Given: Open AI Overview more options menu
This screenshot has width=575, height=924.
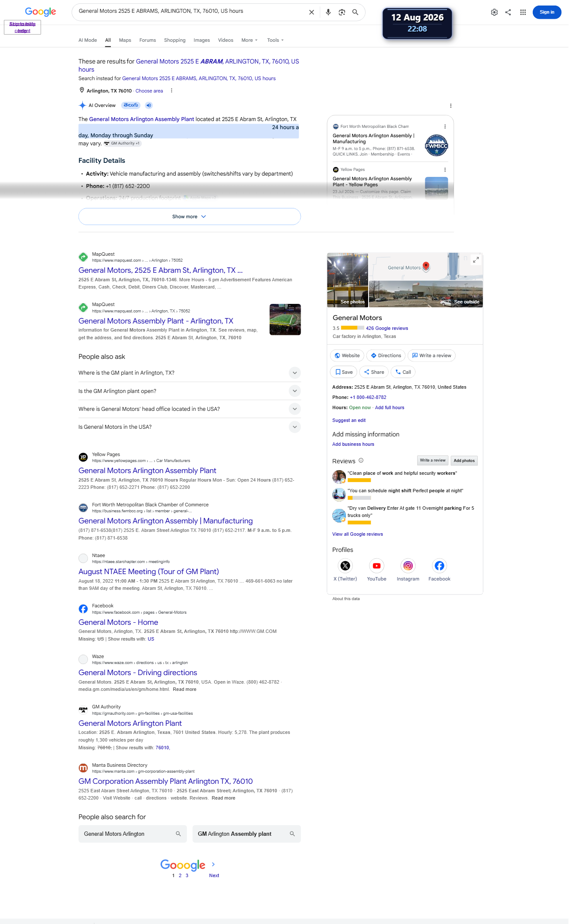Looking at the screenshot, I should click(x=450, y=106).
